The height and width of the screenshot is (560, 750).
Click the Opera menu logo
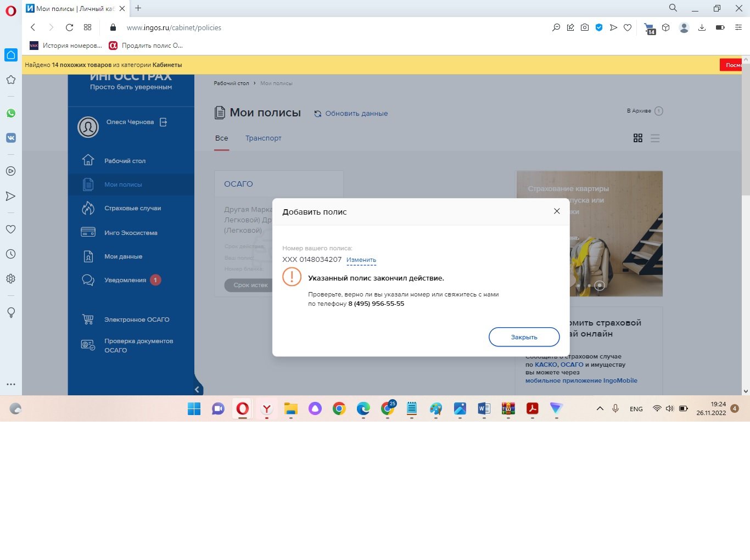point(11,11)
